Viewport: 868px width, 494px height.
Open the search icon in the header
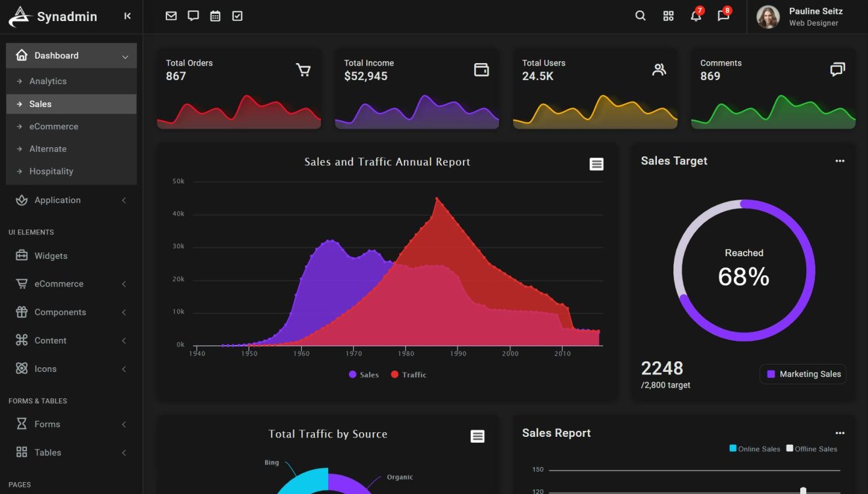pos(640,15)
